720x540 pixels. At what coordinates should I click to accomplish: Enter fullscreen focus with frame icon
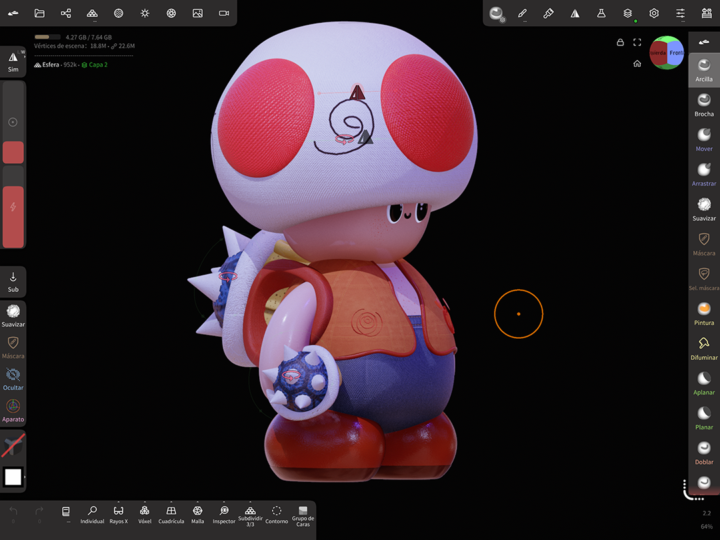coord(637,42)
